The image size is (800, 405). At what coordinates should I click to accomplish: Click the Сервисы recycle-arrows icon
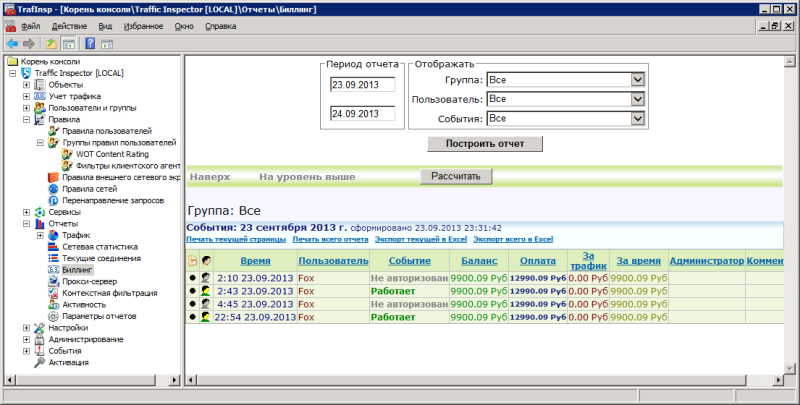[39, 212]
